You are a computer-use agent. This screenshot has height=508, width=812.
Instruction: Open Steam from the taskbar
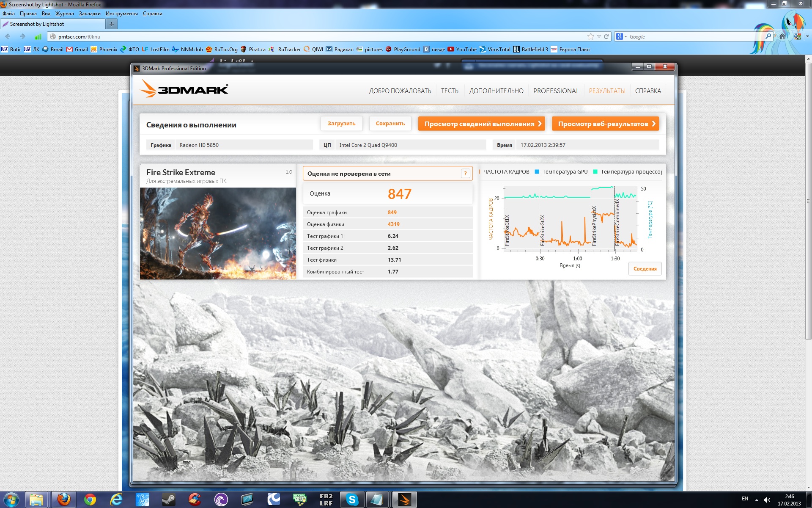(168, 500)
